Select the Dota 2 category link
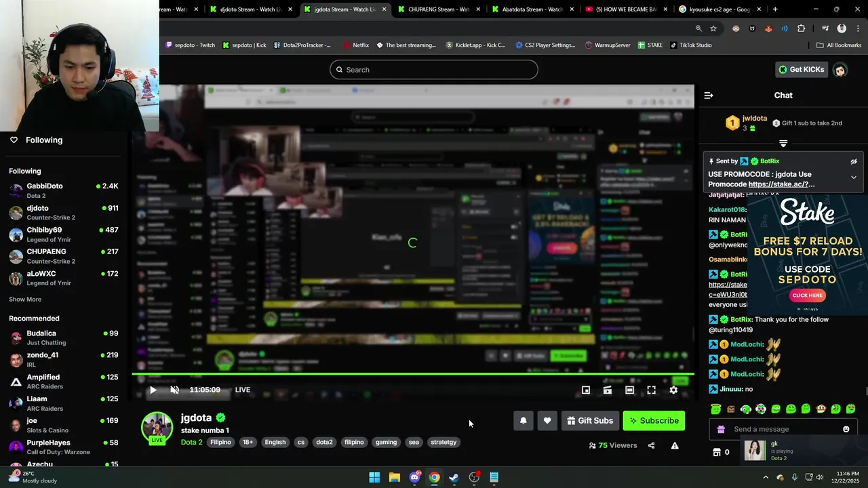868x488 pixels. pyautogui.click(x=191, y=442)
